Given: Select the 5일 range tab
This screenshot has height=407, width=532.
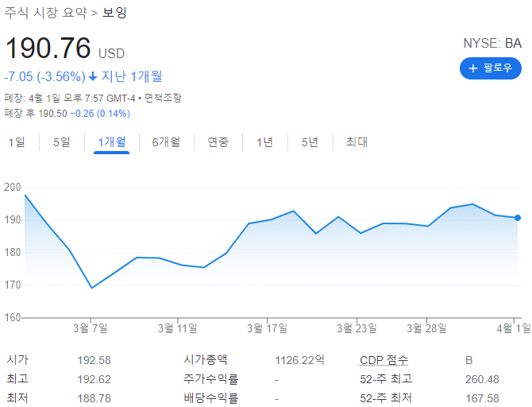Looking at the screenshot, I should coord(62,142).
